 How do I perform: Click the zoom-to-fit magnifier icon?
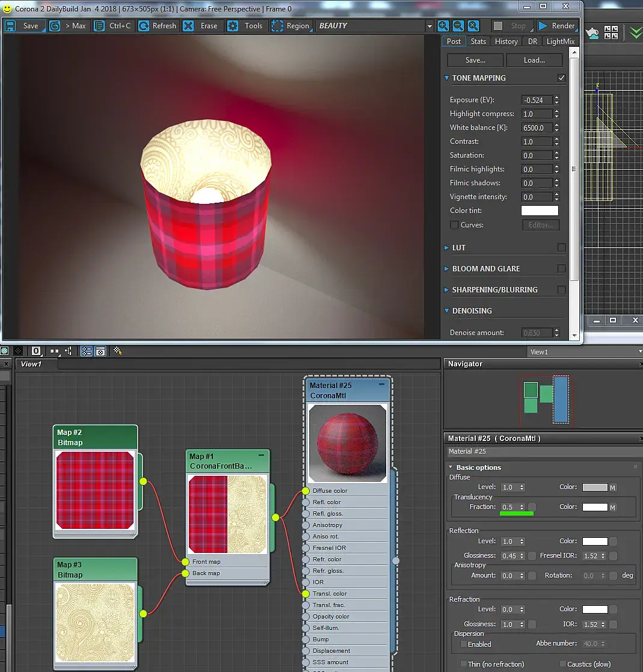[x=473, y=26]
